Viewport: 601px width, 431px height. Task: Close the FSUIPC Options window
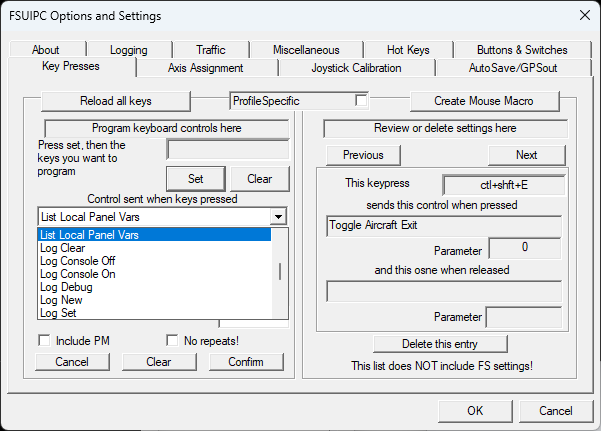point(585,15)
